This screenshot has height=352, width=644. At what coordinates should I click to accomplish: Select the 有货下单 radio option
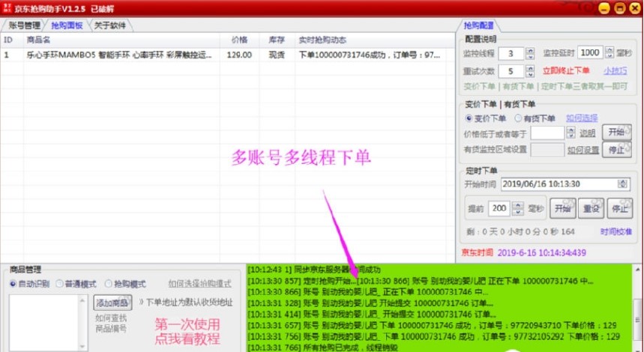[535, 118]
